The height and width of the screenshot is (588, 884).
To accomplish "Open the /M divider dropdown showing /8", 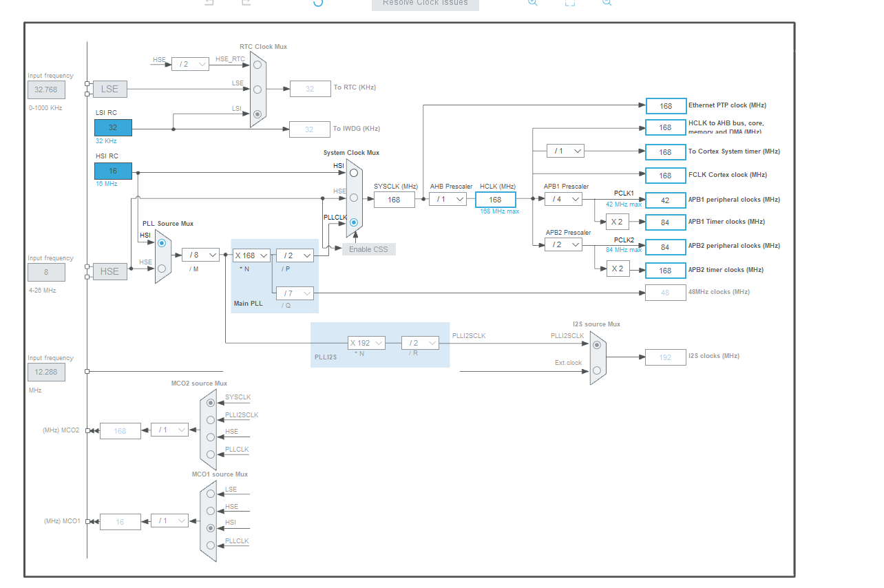I will pos(200,255).
